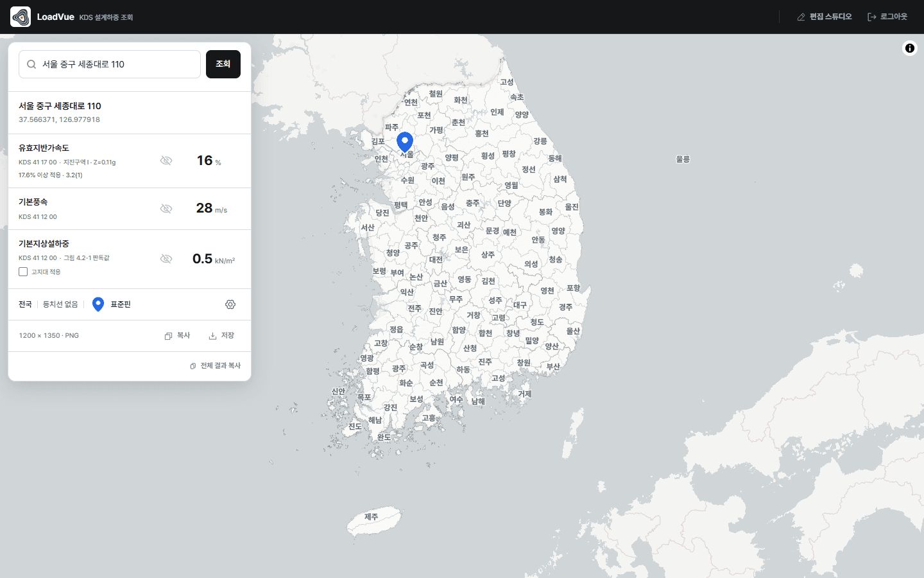The image size is (924, 578).
Task: Click the address search input field
Action: tap(110, 64)
